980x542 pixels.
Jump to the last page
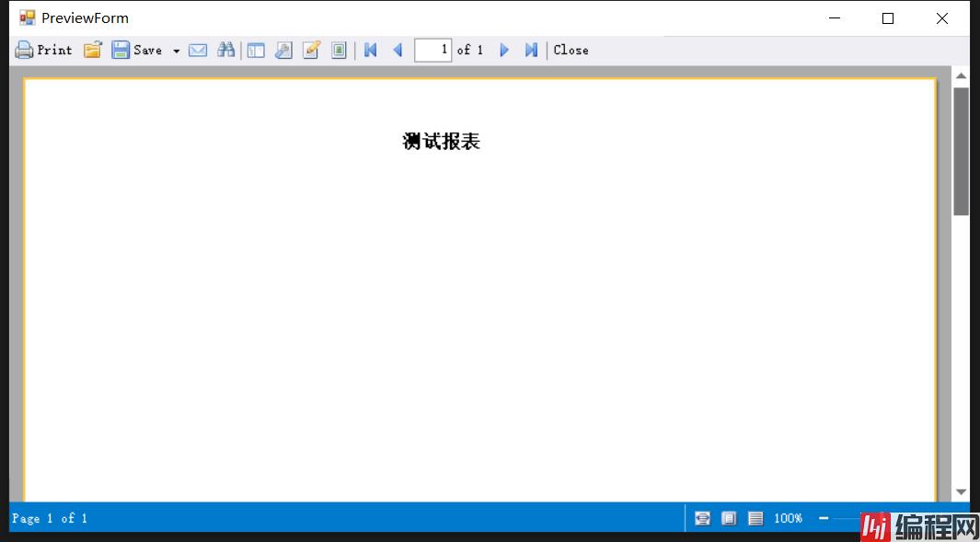pos(531,51)
